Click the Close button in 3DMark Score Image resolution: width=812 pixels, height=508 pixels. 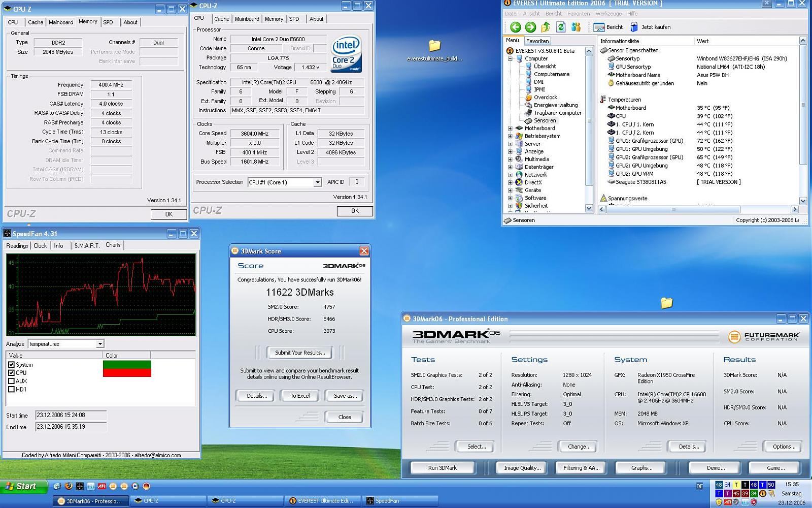345,417
